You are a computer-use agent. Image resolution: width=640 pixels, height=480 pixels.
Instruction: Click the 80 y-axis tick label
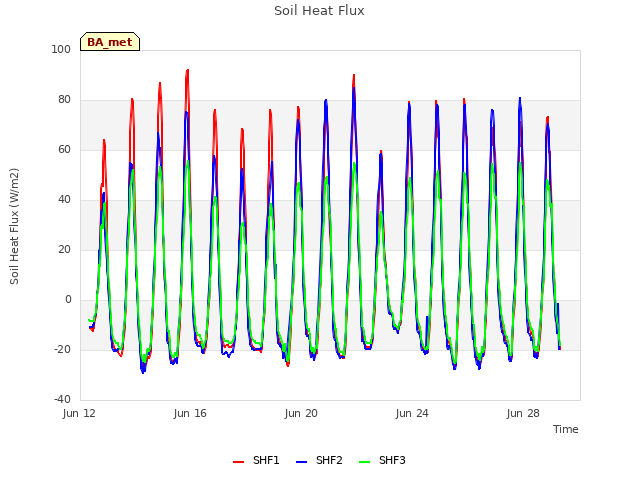[64, 100]
